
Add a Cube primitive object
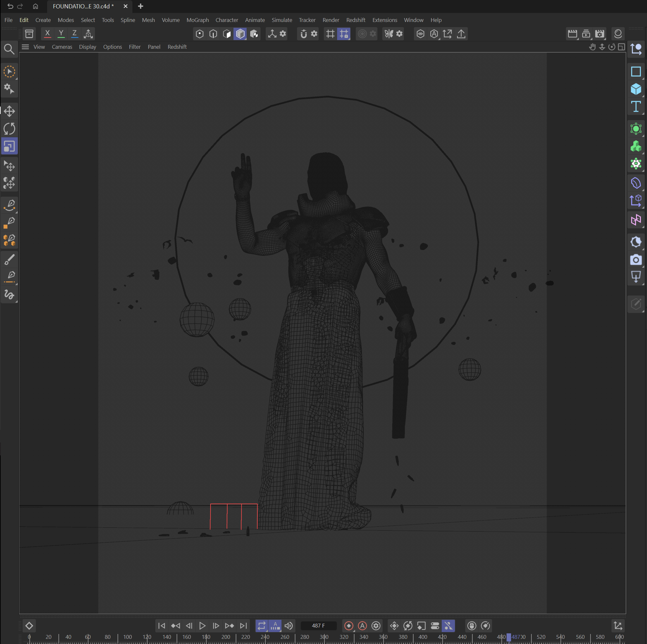635,89
